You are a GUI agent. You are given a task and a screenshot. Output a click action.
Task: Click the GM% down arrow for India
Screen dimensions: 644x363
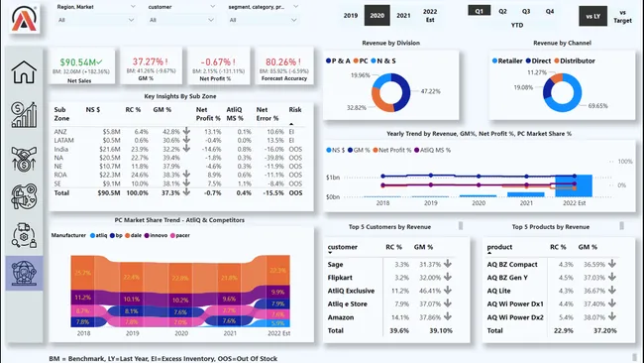[186, 149]
